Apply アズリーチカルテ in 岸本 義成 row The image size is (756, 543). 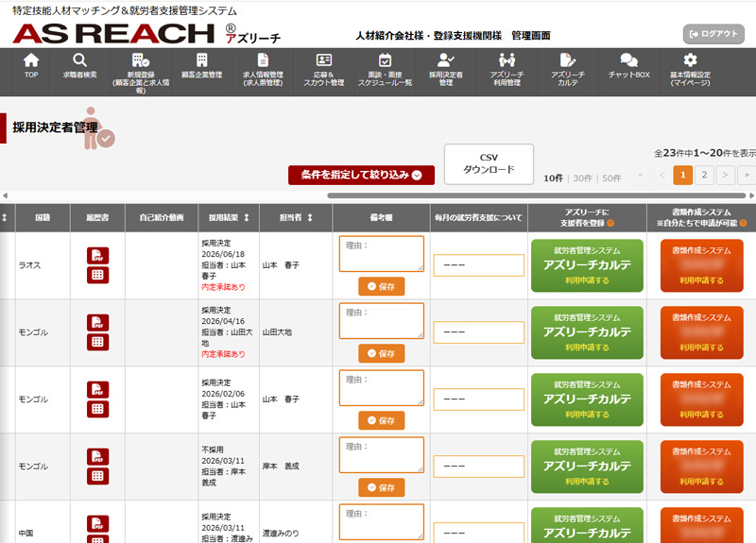pos(587,467)
